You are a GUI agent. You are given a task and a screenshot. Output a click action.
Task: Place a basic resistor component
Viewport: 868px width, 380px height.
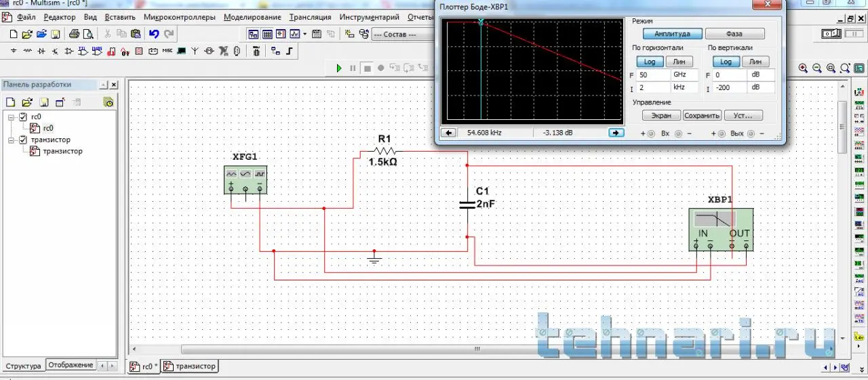coord(28,51)
